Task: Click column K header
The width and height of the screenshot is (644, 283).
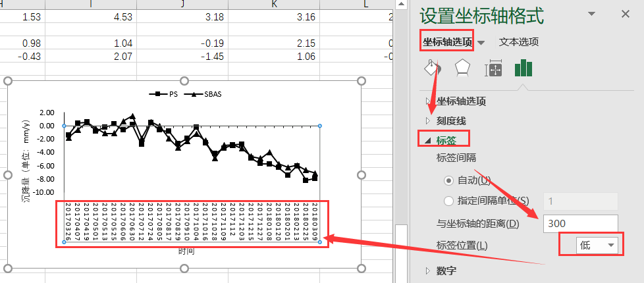Action: click(x=274, y=5)
